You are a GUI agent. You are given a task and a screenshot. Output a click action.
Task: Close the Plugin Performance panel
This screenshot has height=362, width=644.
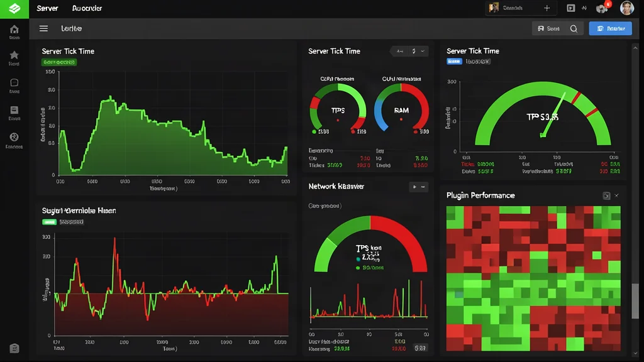click(616, 196)
